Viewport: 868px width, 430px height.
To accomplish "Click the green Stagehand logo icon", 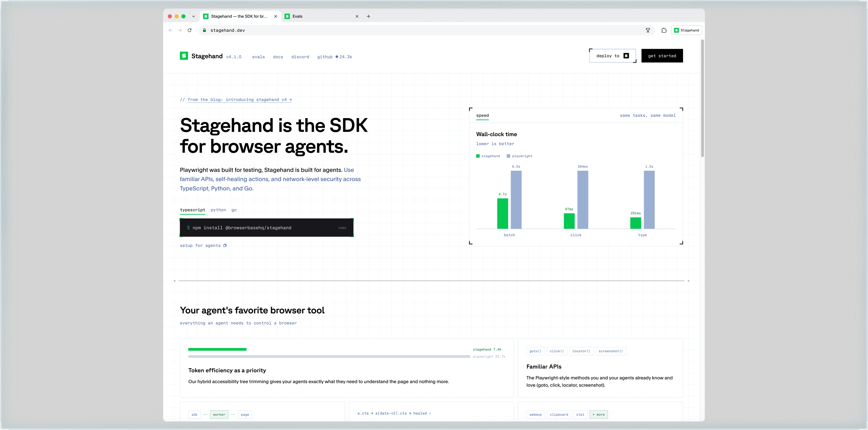I will point(184,56).
